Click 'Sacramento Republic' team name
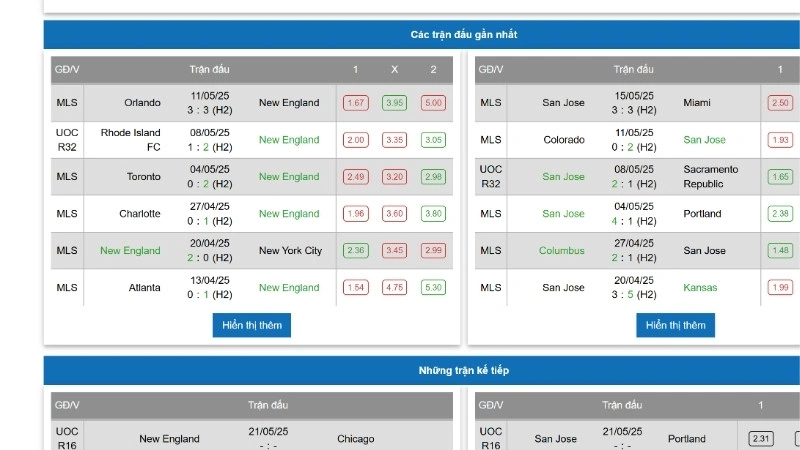 pos(711,177)
